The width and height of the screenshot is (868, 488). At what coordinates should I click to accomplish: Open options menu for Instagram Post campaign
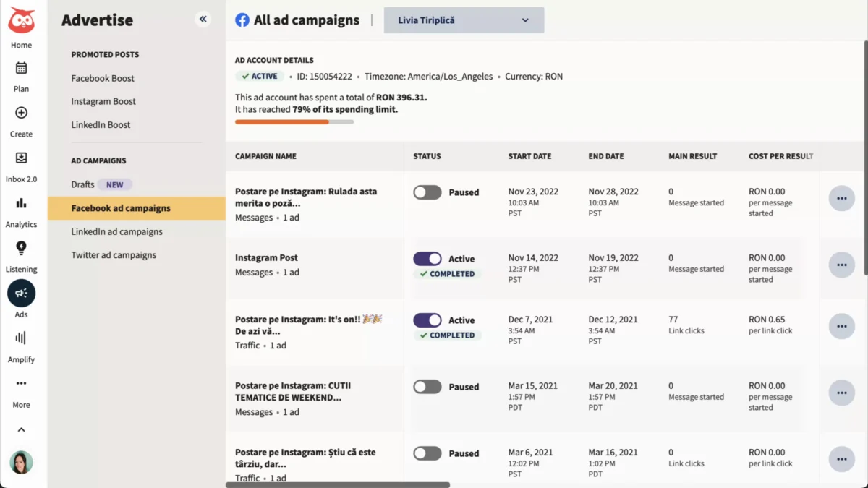click(x=842, y=265)
